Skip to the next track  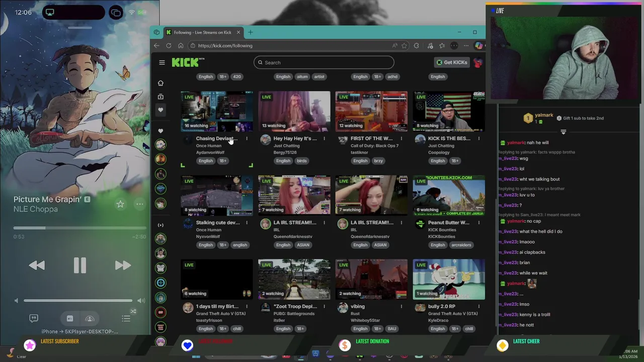(123, 265)
